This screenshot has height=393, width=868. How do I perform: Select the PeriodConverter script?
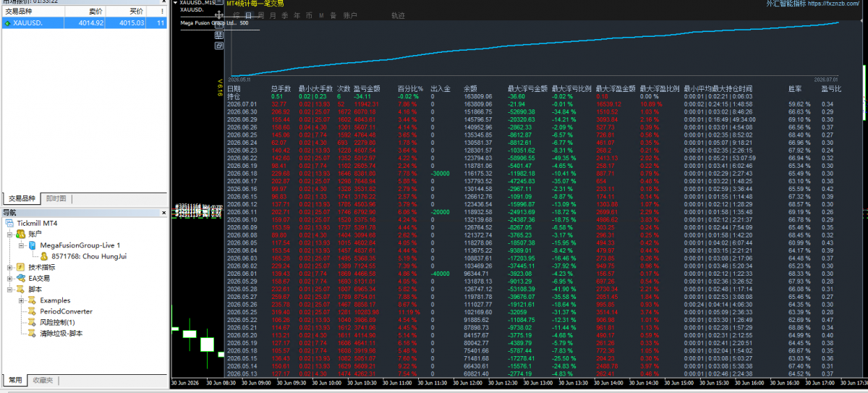tap(66, 311)
